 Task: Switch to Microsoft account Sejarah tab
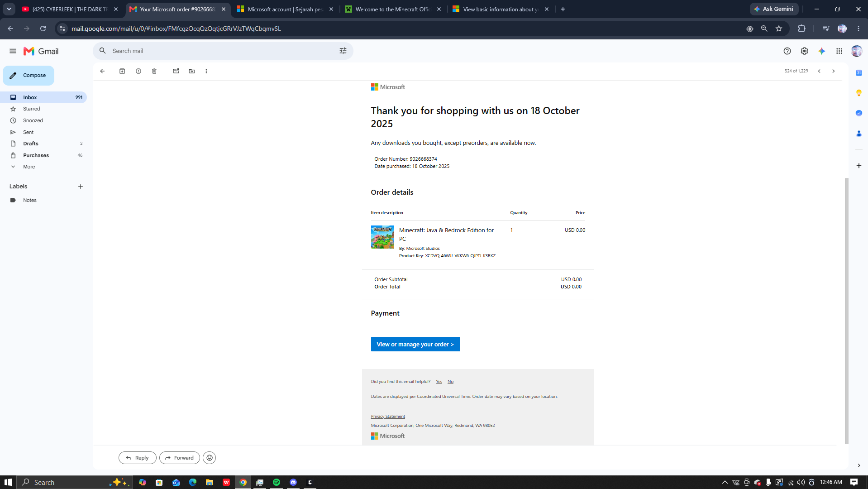(x=286, y=9)
